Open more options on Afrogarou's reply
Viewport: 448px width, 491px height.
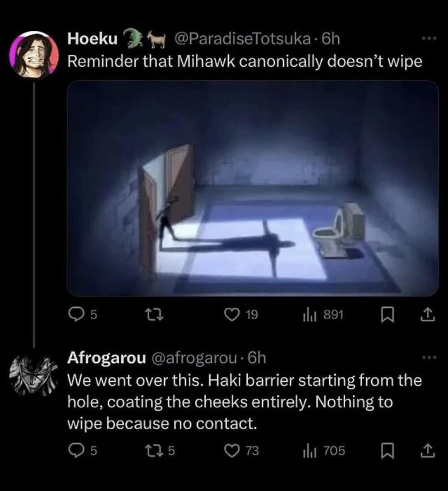[429, 358]
